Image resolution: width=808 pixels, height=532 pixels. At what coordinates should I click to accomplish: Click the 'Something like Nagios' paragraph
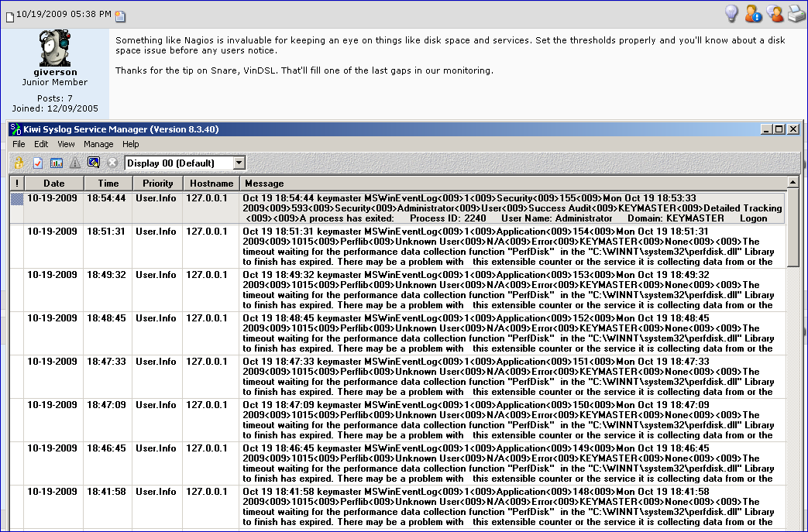450,46
